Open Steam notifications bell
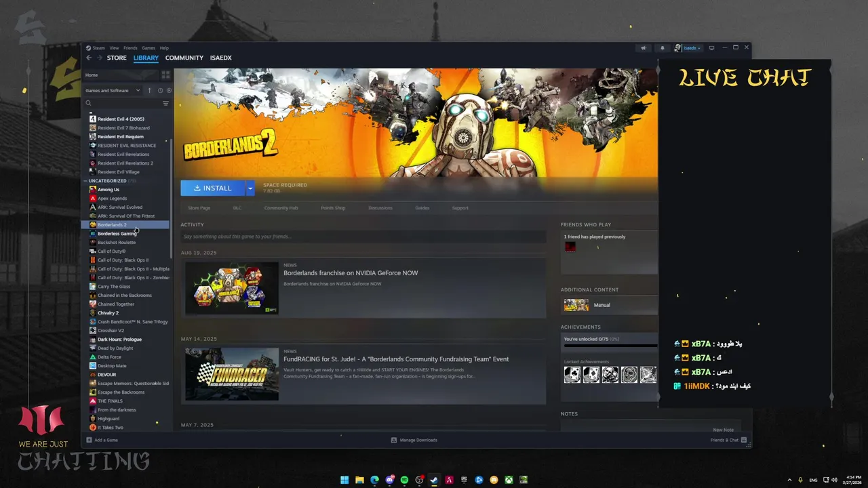This screenshot has height=488, width=868. [x=663, y=48]
